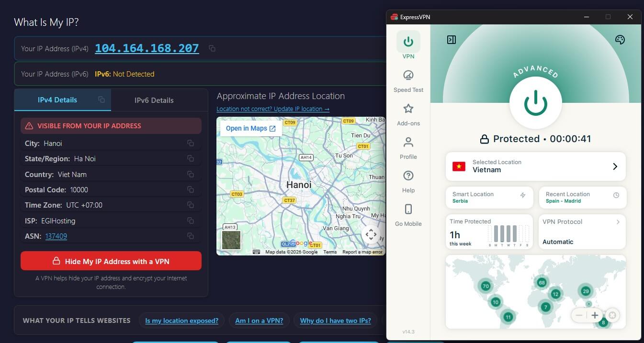Open Add-ons star icon in ExpressVPN
644x343 pixels.
(408, 109)
